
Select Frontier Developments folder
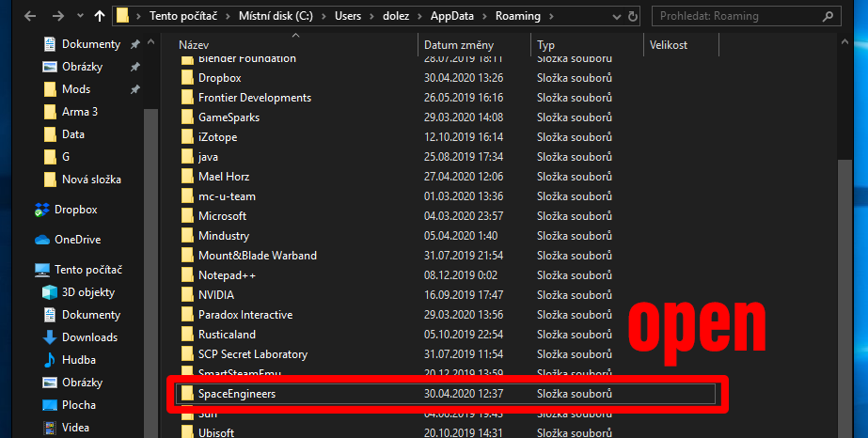click(x=446, y=98)
